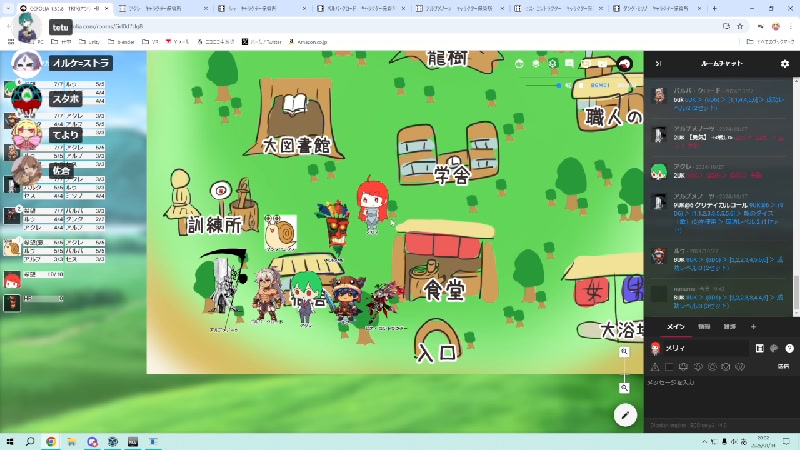
Task: Open room chat settings gear
Action: (x=785, y=63)
